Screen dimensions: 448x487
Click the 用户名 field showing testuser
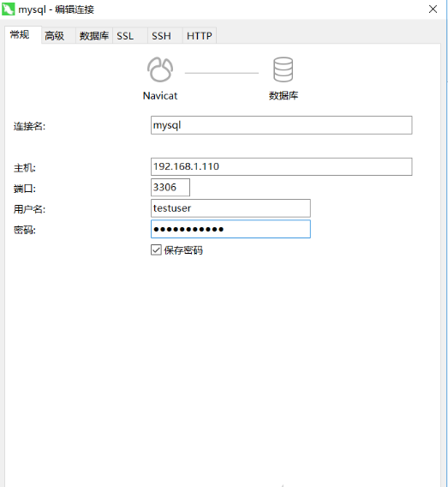tap(230, 208)
